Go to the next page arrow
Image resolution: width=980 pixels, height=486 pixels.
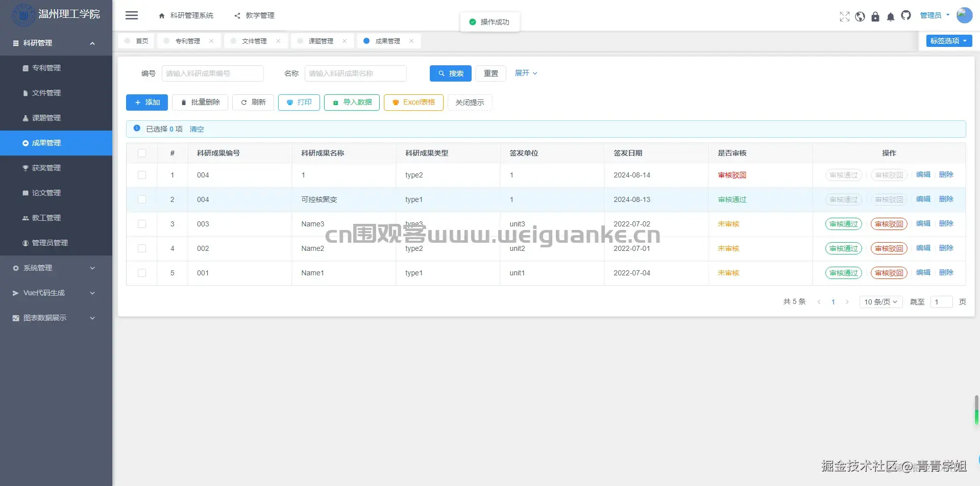tap(847, 302)
